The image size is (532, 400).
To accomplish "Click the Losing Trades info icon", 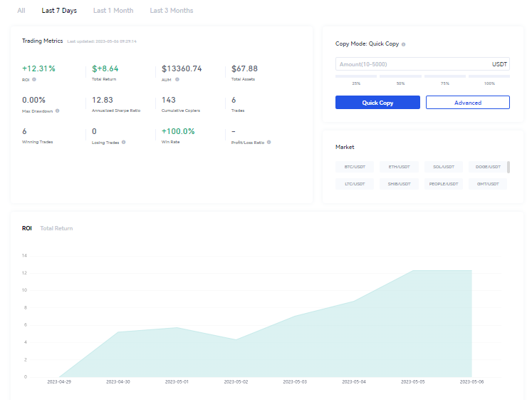I will pos(123,143).
